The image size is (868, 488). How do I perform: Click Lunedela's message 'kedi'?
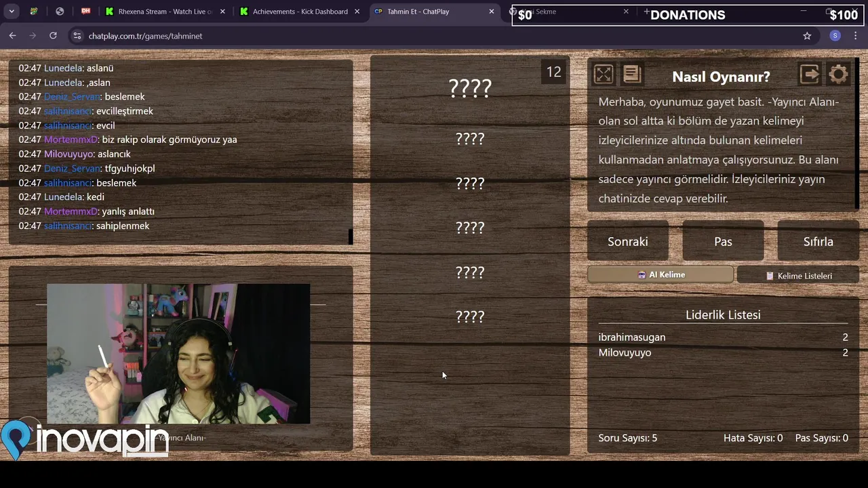click(96, 197)
